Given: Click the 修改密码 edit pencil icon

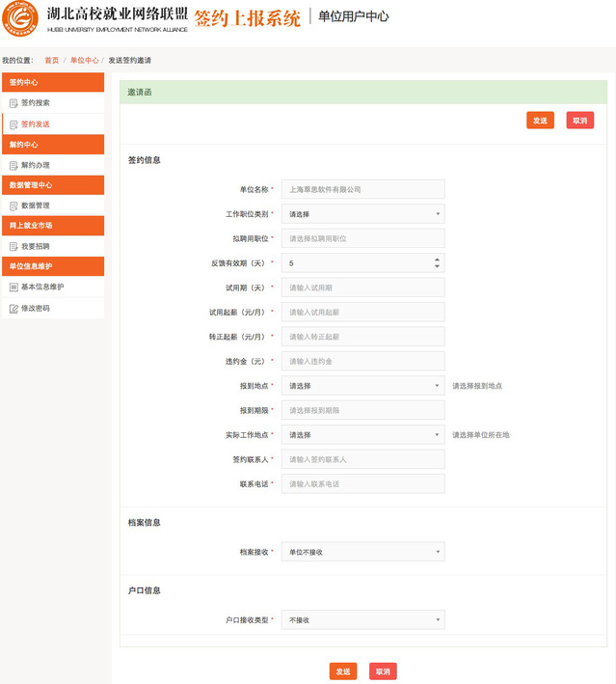Looking at the screenshot, I should click(x=13, y=309).
